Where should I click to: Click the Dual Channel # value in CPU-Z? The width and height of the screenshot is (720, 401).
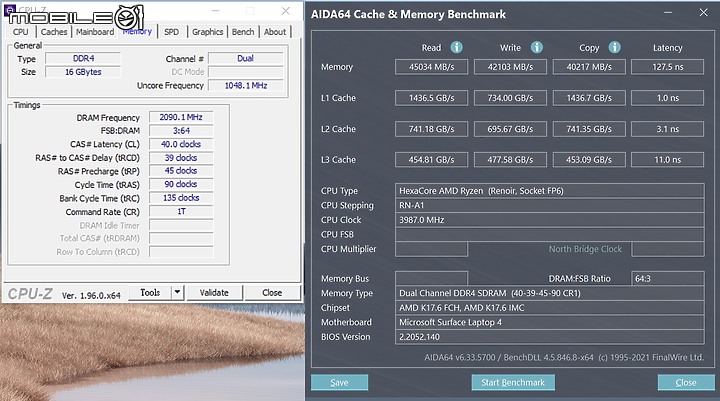[x=246, y=58]
